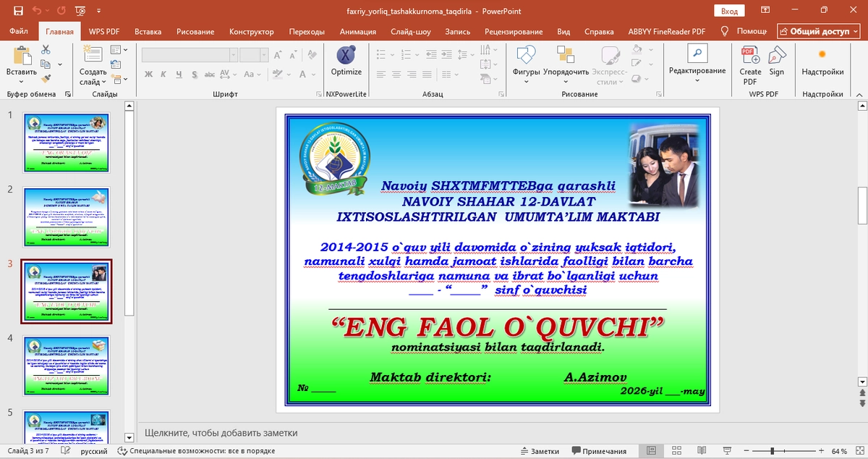Open the Файл tab
The image size is (868, 459).
tap(20, 32)
